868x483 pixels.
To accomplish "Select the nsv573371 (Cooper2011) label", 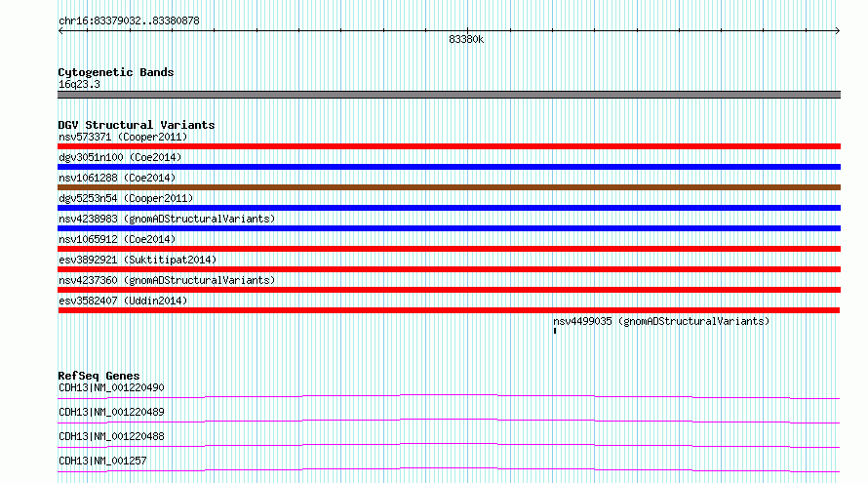I will [x=123, y=137].
